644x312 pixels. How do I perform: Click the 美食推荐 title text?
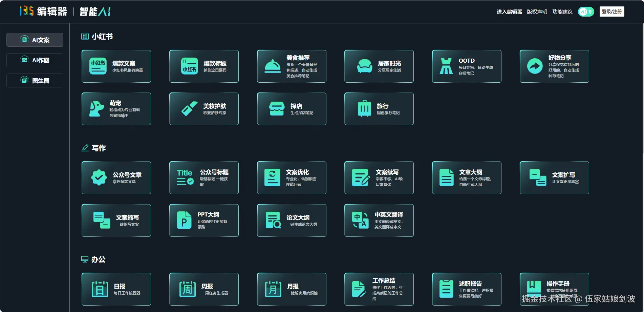[x=298, y=58]
